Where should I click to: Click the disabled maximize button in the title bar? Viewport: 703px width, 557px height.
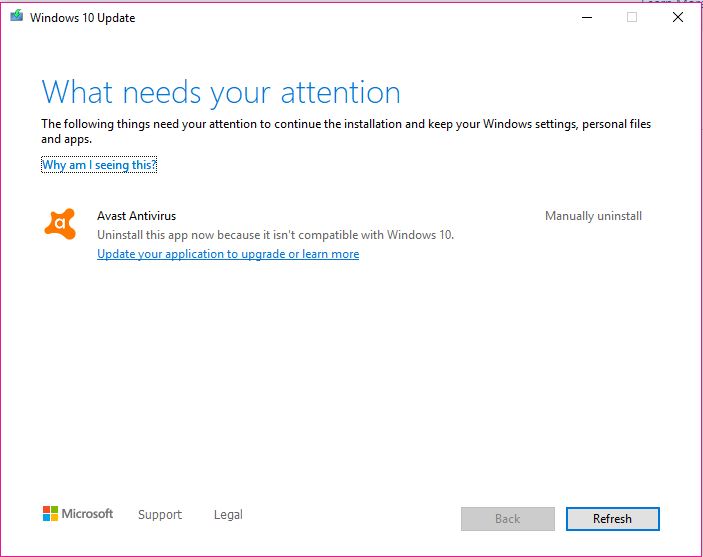point(632,17)
